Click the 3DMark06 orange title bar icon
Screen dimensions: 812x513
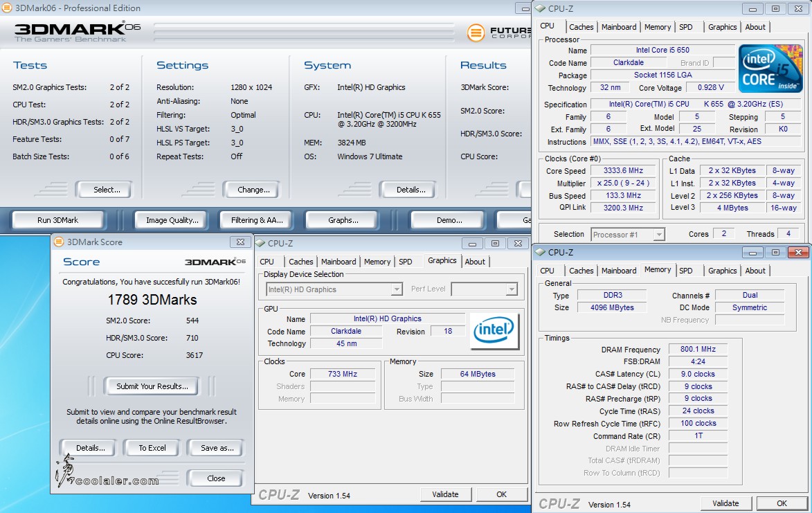coord(7,8)
